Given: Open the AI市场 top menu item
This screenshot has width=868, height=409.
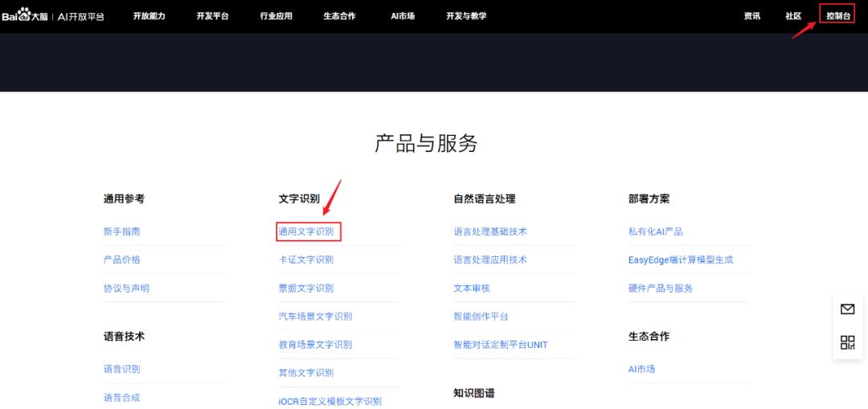Looking at the screenshot, I should tap(403, 16).
